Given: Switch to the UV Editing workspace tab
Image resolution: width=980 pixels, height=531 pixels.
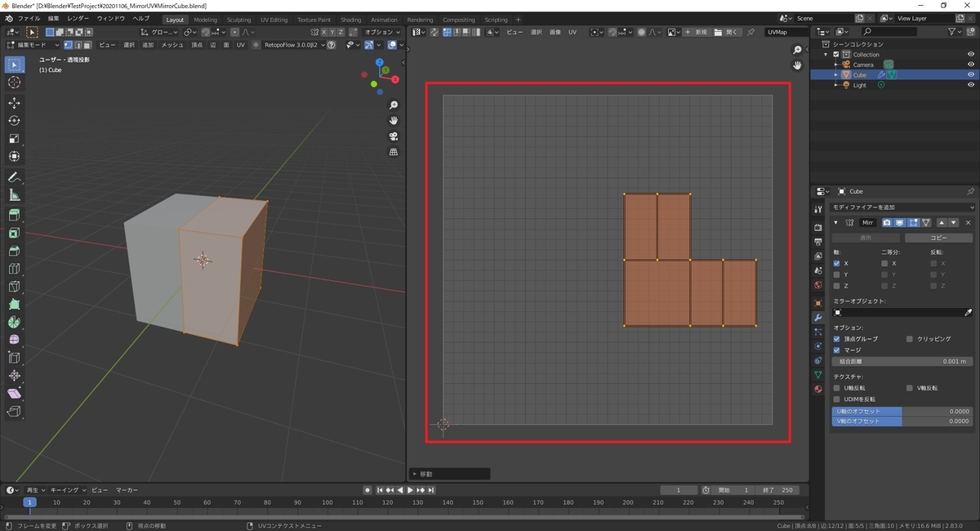Looking at the screenshot, I should pyautogui.click(x=274, y=20).
